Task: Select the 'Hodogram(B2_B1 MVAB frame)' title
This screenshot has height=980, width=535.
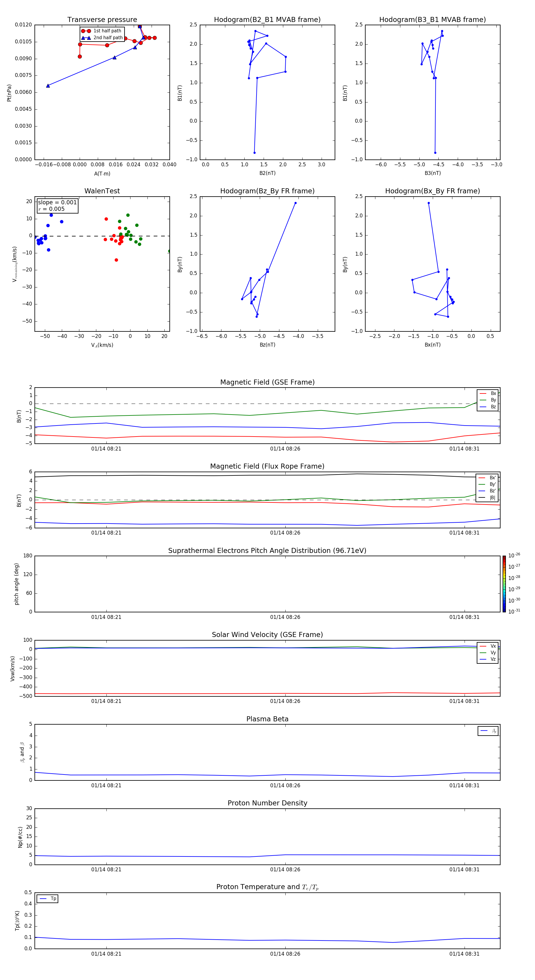Action: (x=267, y=20)
